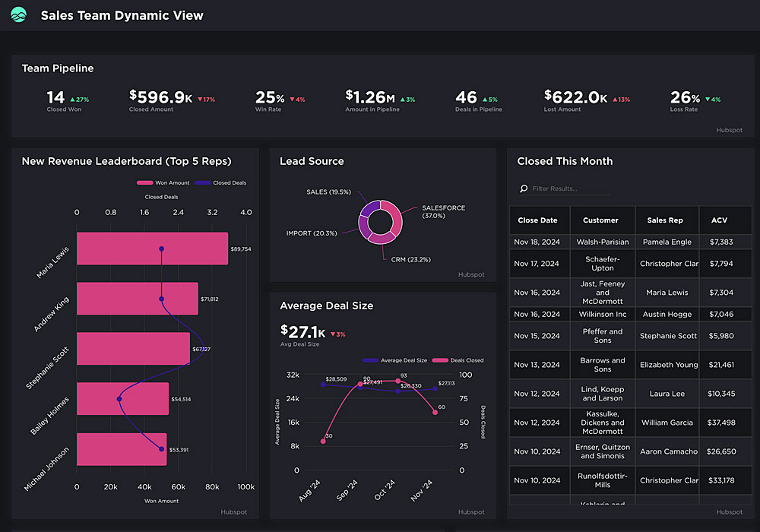Sort the table by Close Date header
The width and height of the screenshot is (760, 532).
click(538, 220)
